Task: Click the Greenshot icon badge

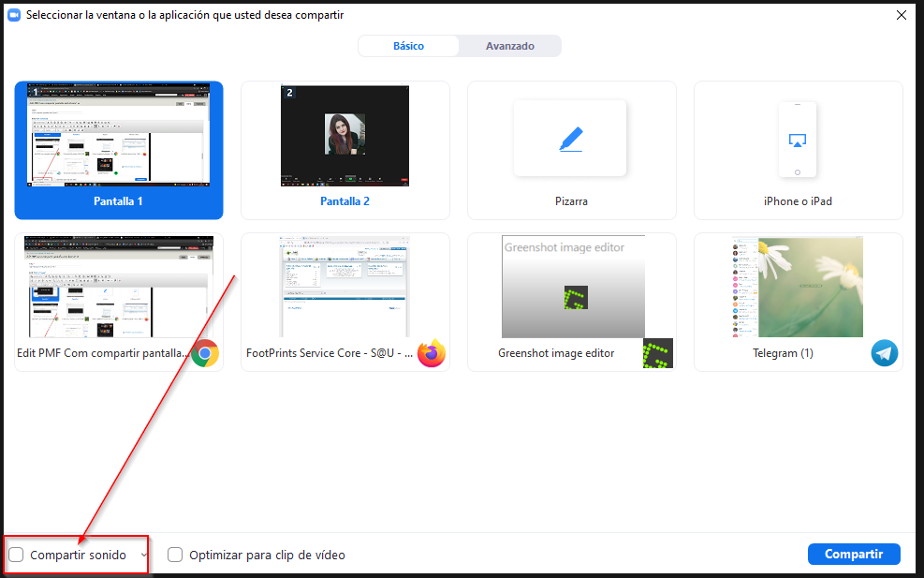Action: point(658,353)
